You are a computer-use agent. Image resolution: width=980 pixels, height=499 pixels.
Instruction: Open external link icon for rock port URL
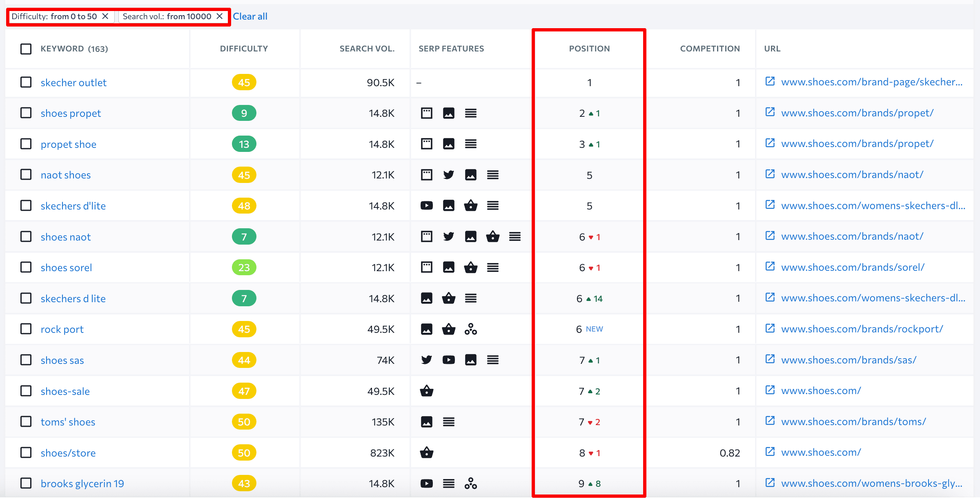point(770,328)
